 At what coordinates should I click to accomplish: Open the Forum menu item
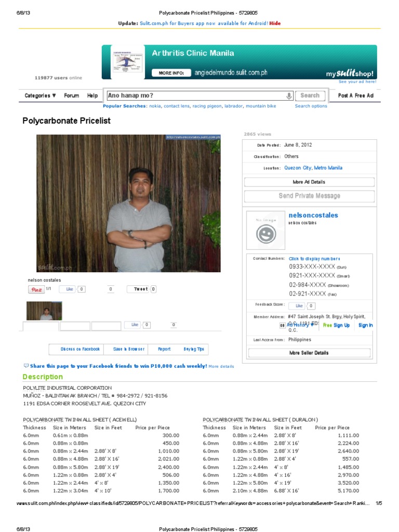[x=71, y=96]
